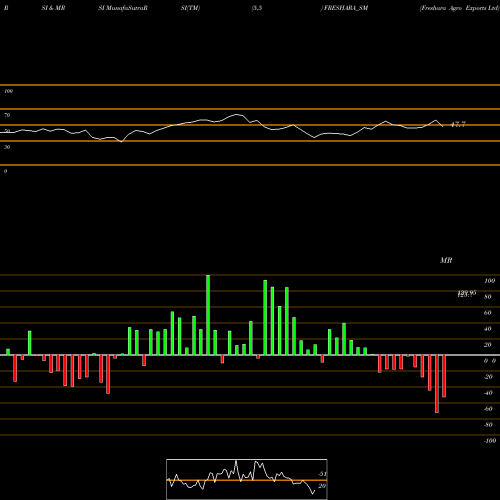500x500 pixels.
Task: Click the MR axis label '-40'
Action: pyautogui.click(x=488, y=393)
